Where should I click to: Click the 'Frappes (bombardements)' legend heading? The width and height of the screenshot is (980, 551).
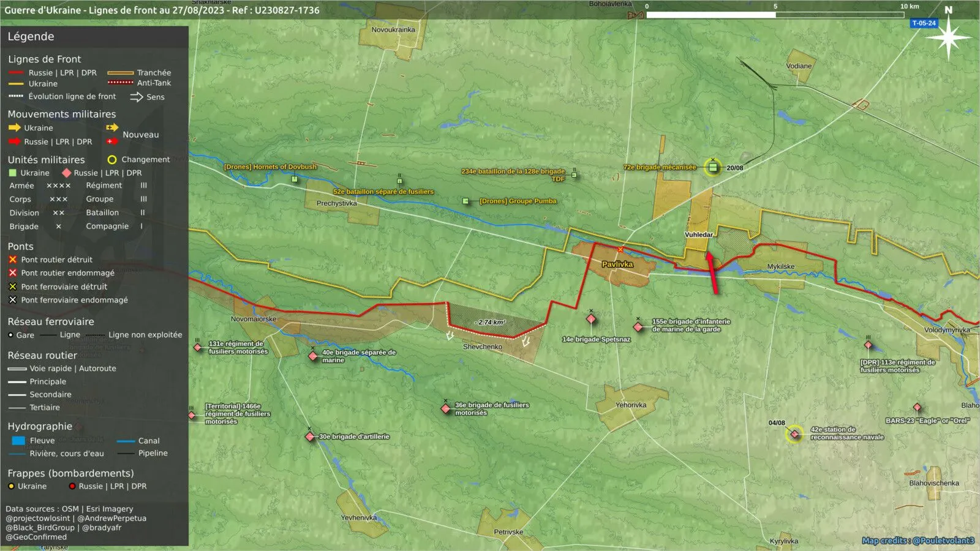(70, 473)
